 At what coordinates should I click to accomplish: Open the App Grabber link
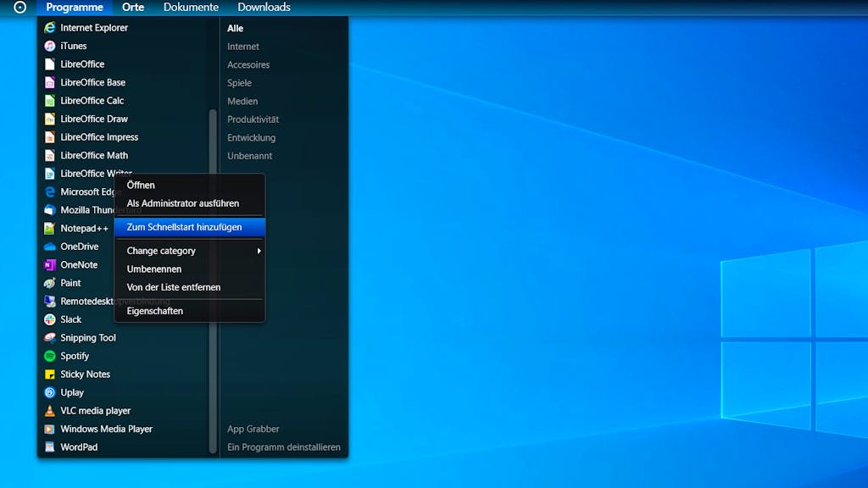(x=253, y=430)
